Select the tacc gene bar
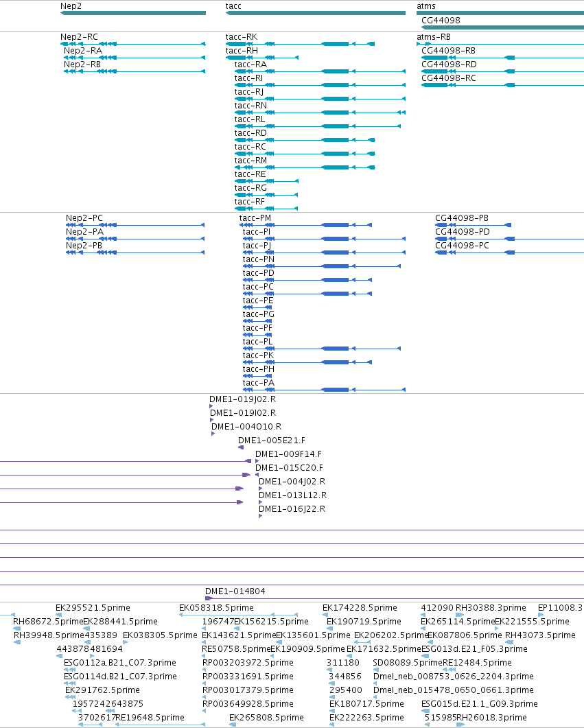Screen dimensions: 584x728 (315, 13)
